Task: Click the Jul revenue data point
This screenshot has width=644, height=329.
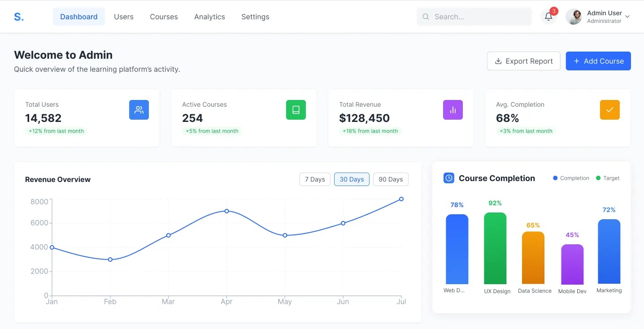Action: [x=401, y=199]
